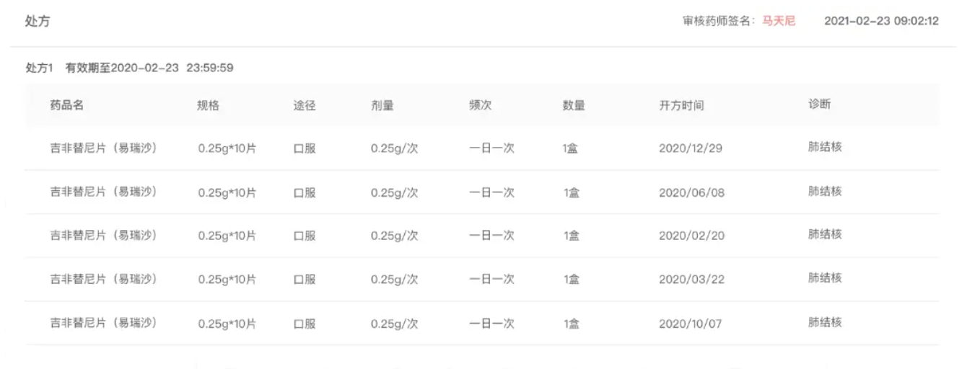Click the timestamp 2021-02-23 09:02:12
The image size is (980, 369).
881,21
